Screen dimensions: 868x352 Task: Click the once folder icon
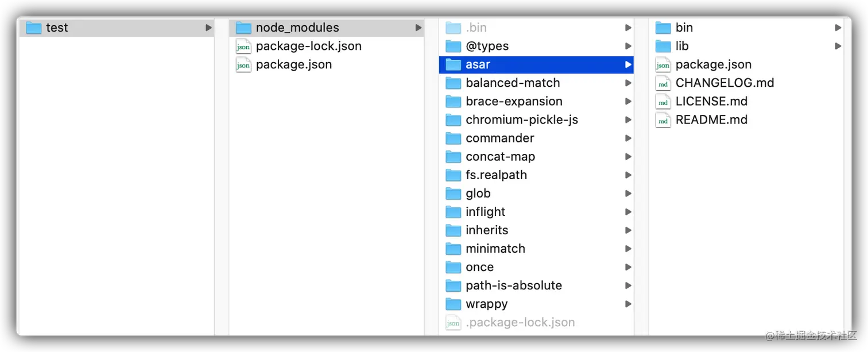[x=454, y=267]
